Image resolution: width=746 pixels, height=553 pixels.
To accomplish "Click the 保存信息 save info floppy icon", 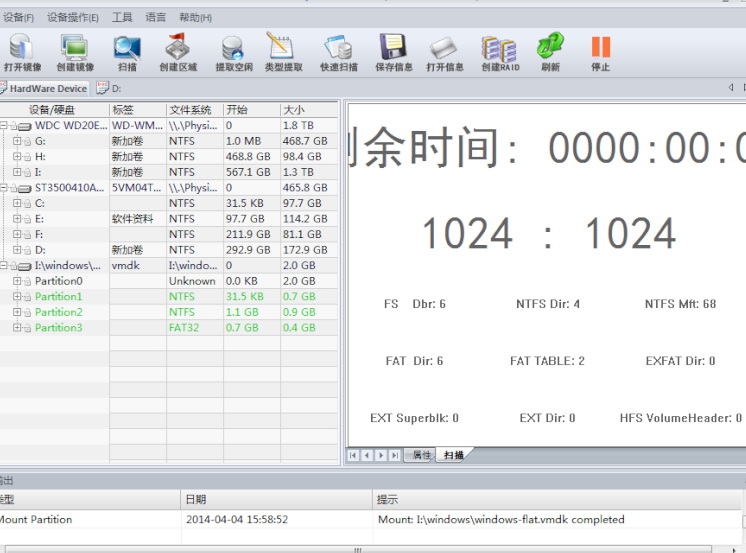I will coord(393,52).
